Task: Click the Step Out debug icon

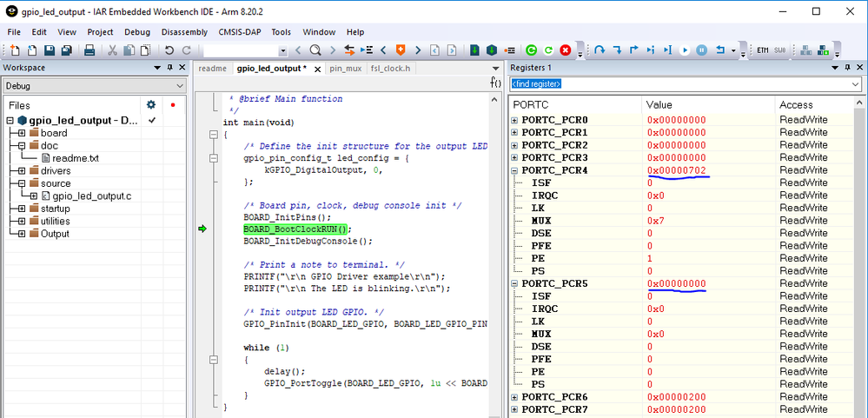Action: [634, 50]
